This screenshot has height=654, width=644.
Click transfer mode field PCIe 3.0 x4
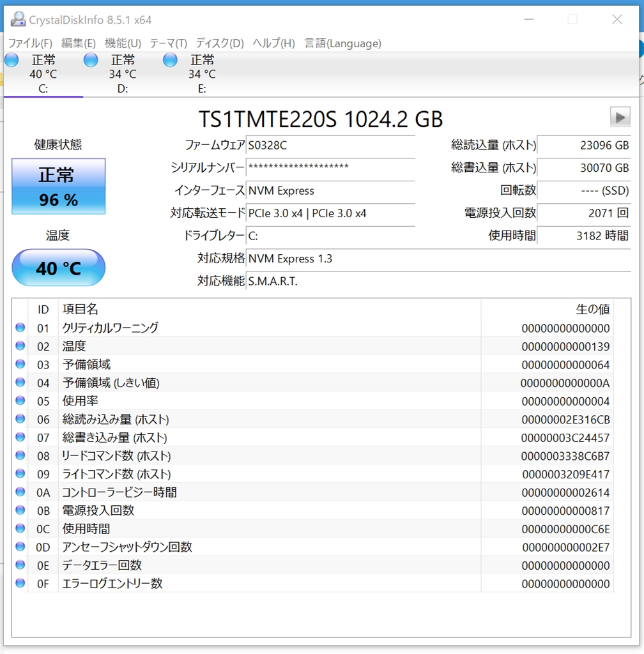[x=330, y=213]
